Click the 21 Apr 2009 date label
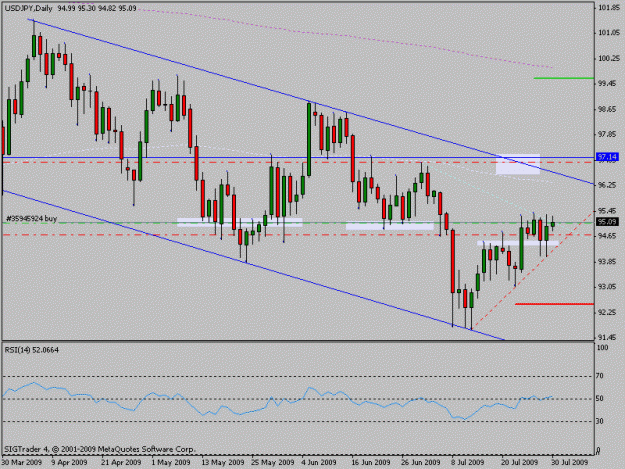This screenshot has height=469, width=625. point(121,462)
